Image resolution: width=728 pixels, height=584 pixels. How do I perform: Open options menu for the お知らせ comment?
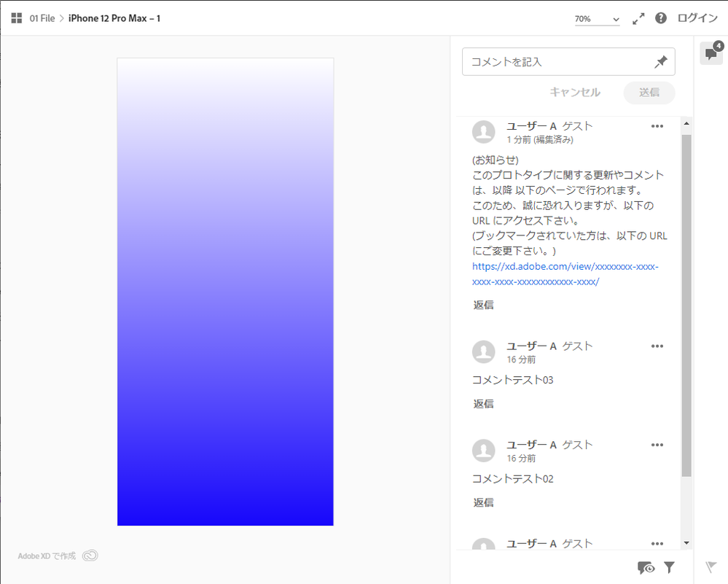tap(657, 125)
